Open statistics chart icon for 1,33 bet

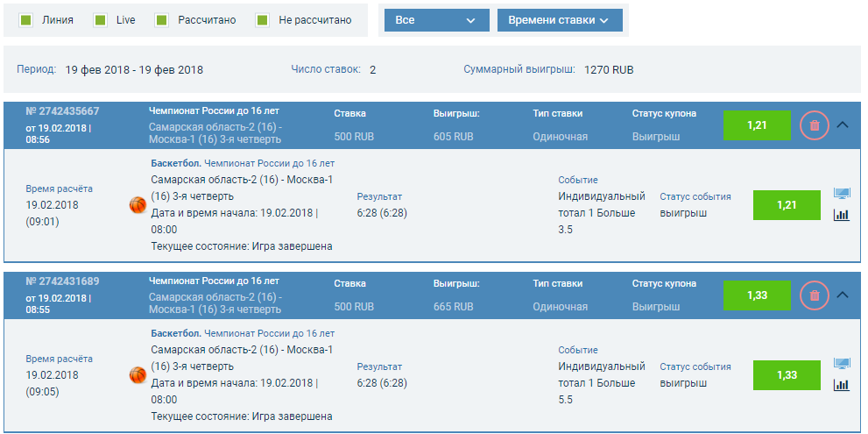[x=842, y=385]
